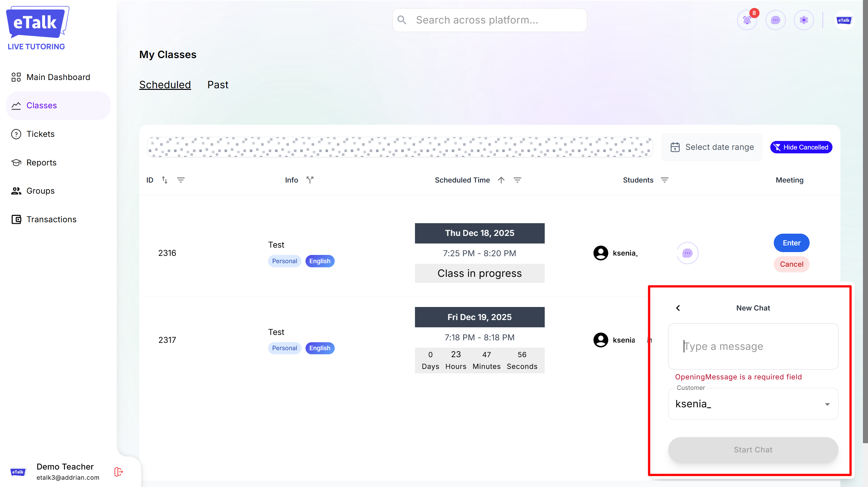Cancel class 2316
Image resolution: width=868 pixels, height=487 pixels.
pyautogui.click(x=791, y=264)
